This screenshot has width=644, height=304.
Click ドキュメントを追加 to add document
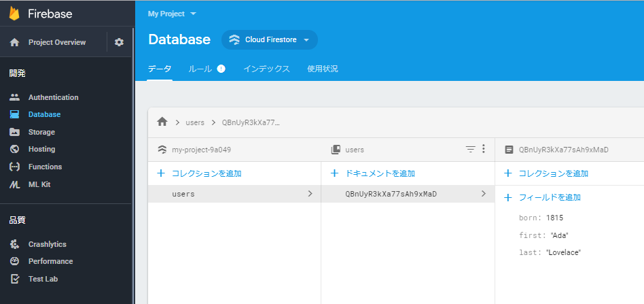[373, 173]
